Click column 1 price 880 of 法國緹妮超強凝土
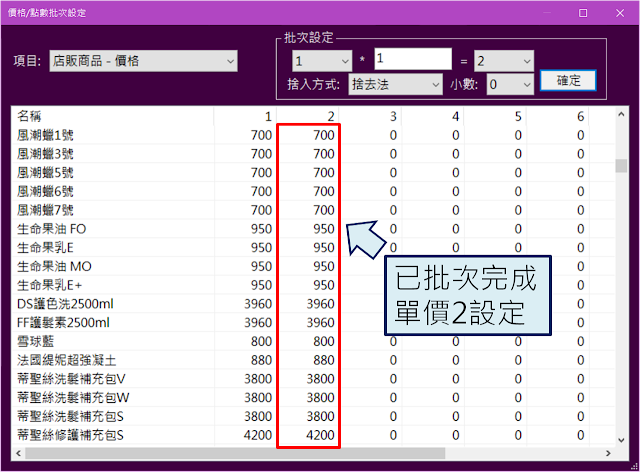 pos(261,361)
